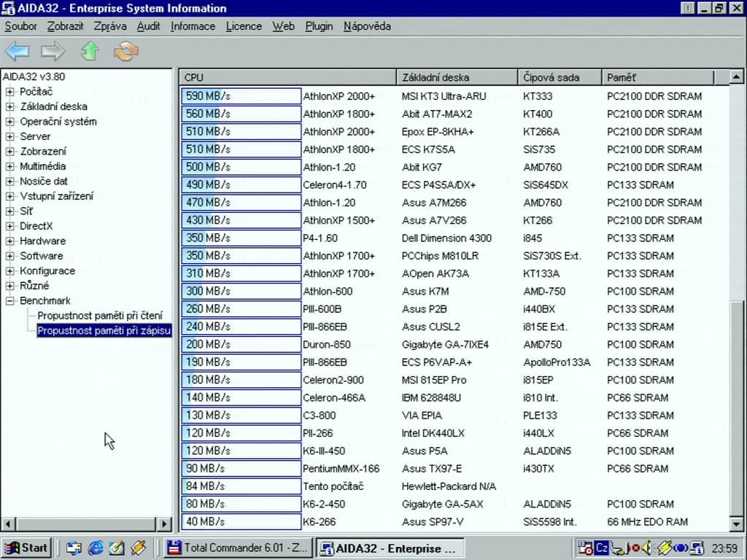Screen dimensions: 747x560
Task: Open the Internet Explorer quick launch icon
Action: pos(96,548)
